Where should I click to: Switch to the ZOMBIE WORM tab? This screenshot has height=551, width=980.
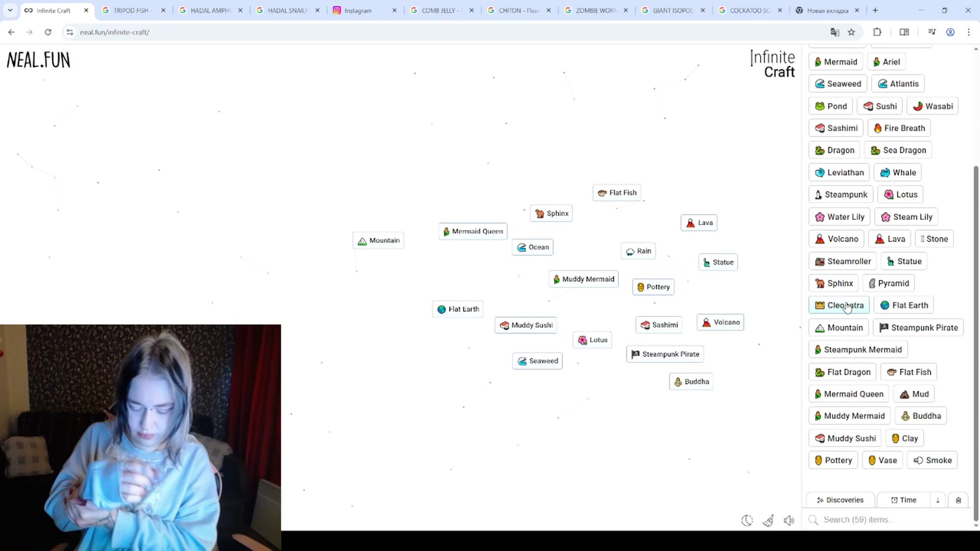point(596,10)
